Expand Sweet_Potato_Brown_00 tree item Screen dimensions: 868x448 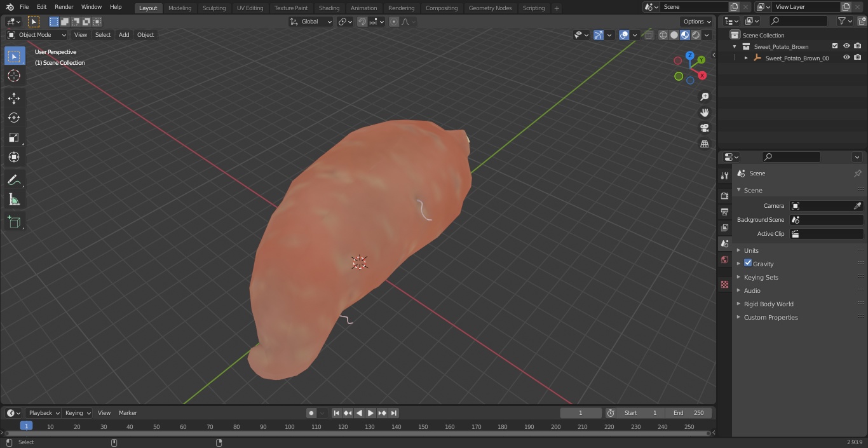[746, 58]
